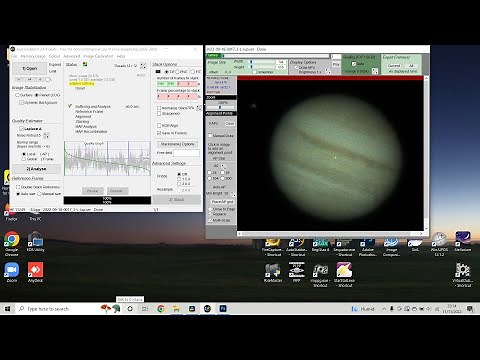This screenshot has height=360, width=480.
Task: Open the Colour menu
Action: (x=55, y=56)
